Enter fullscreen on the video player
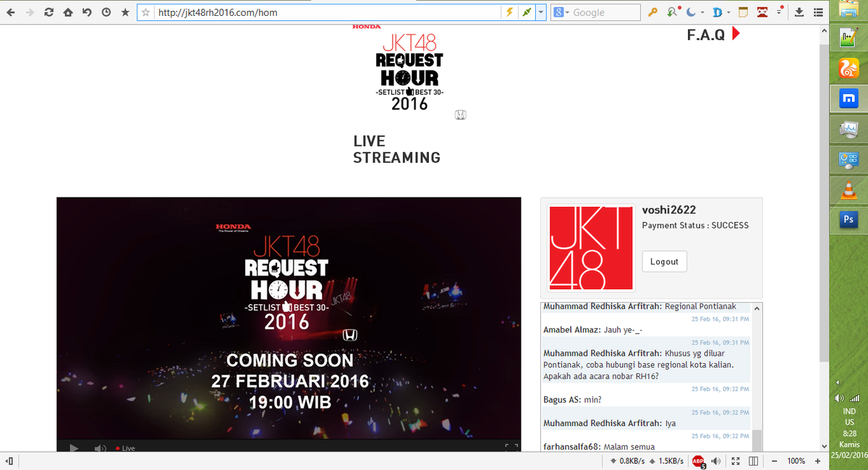Viewport: 868px width, 470px height. click(x=511, y=448)
